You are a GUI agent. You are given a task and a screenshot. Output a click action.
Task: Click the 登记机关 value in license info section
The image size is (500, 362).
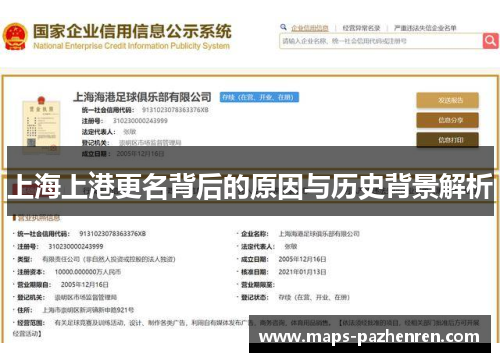pos(86,297)
